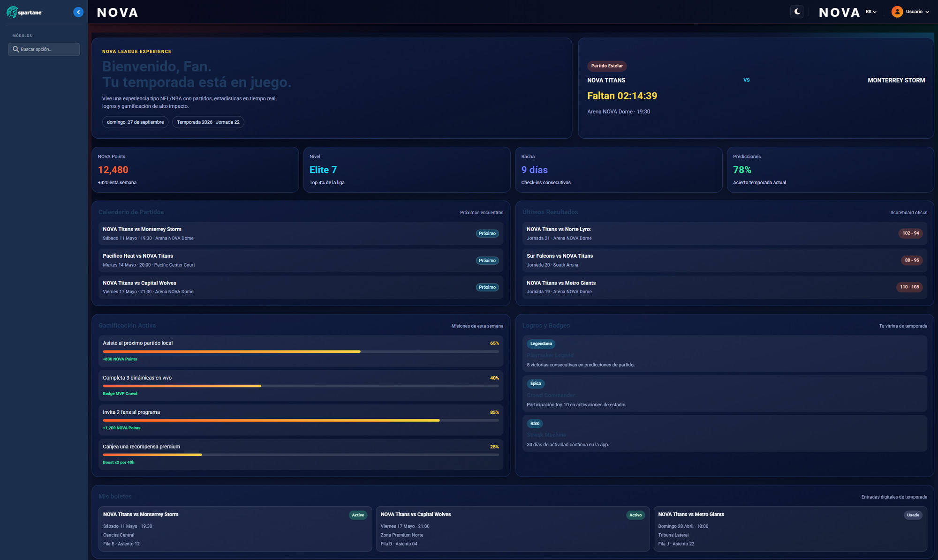938x560 pixels.
Task: Click the Racha 9 días card
Action: point(619,170)
